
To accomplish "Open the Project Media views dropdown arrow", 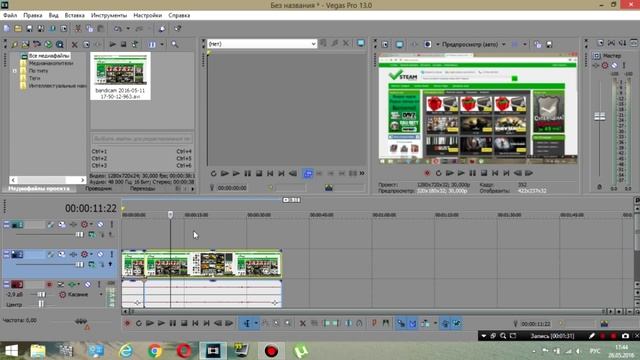I will click(162, 44).
